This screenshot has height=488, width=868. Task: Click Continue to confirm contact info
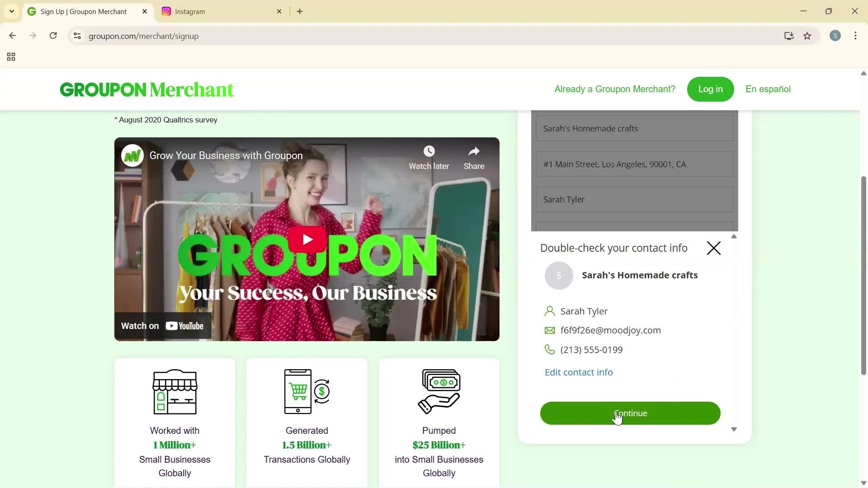pos(630,413)
